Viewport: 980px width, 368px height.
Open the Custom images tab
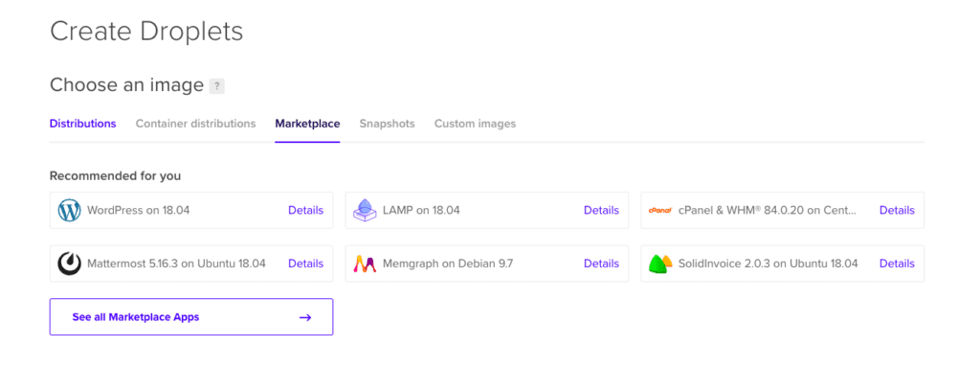click(475, 124)
